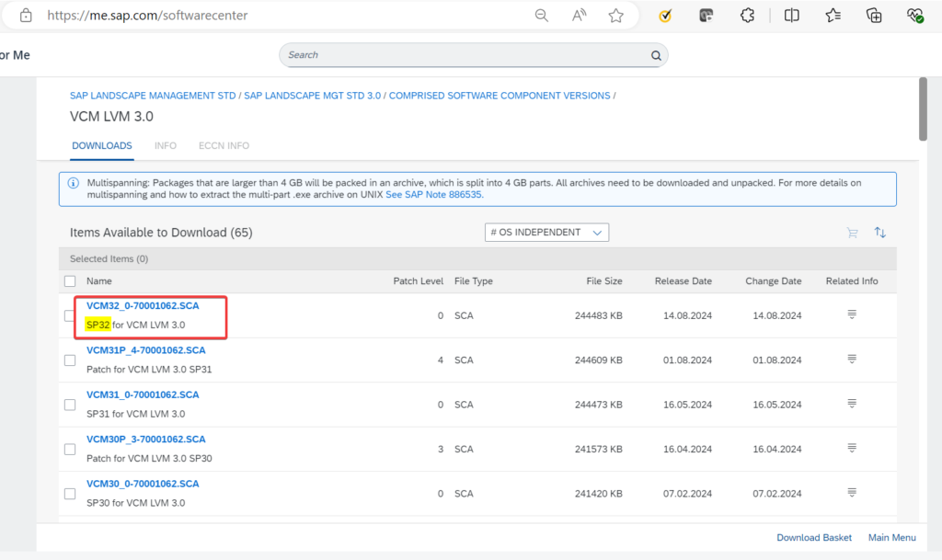Click the Change Date column header
The height and width of the screenshot is (560, 942).
click(773, 280)
